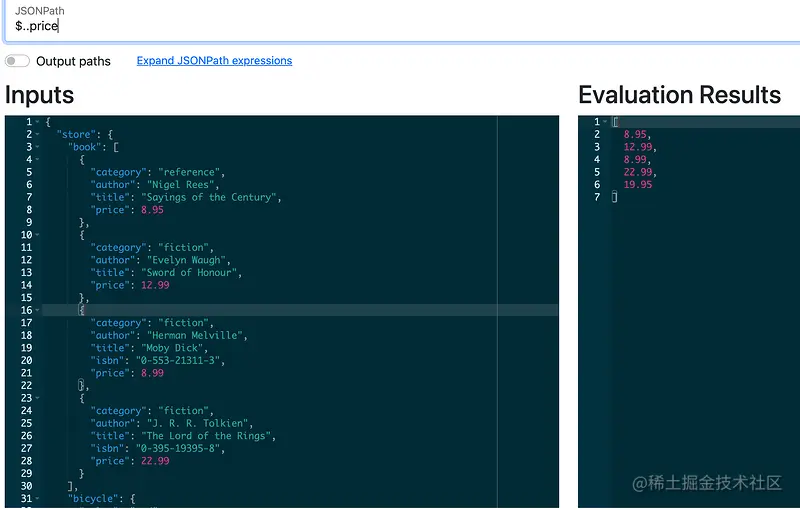Click the "0-395-19395-8" isbn value

coord(180,448)
